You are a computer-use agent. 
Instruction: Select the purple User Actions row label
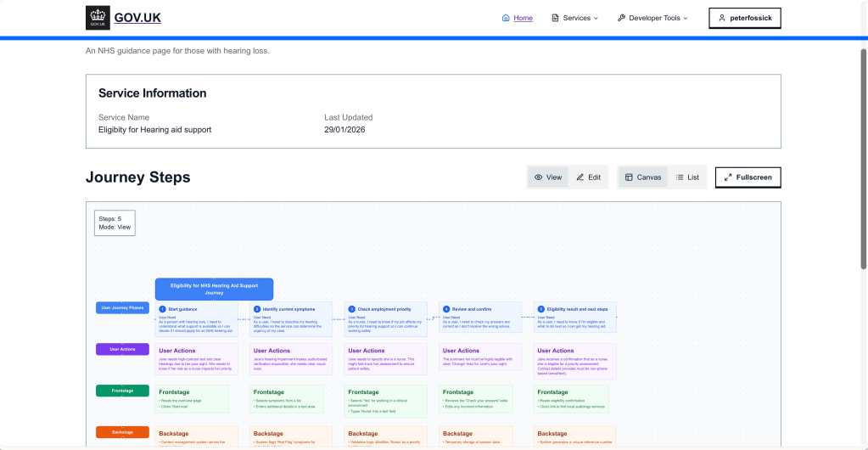pos(122,349)
